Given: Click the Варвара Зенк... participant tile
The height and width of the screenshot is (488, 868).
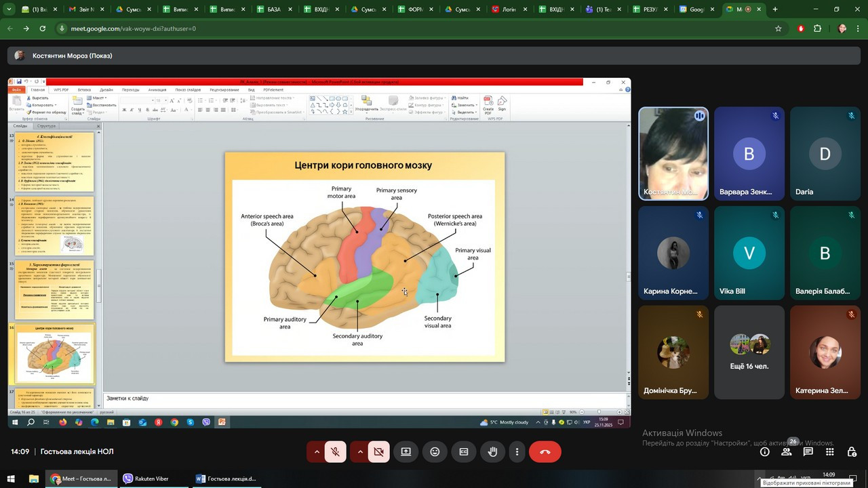Looking at the screenshot, I should pos(749,154).
